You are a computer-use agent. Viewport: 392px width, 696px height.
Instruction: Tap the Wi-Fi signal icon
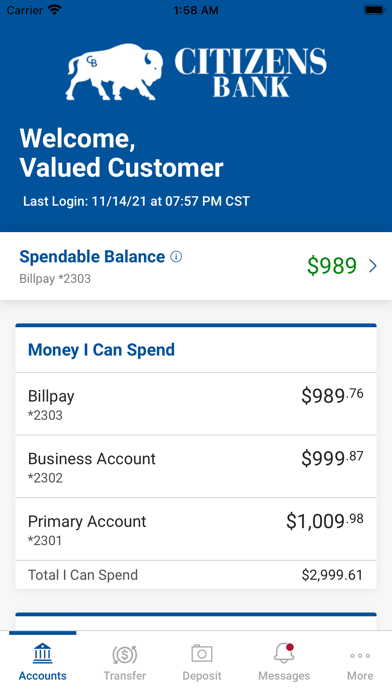click(x=54, y=10)
